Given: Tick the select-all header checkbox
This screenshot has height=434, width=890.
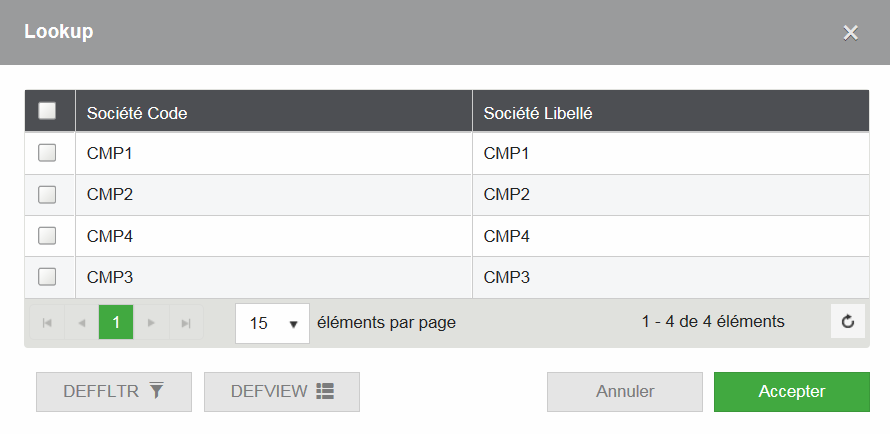Looking at the screenshot, I should coord(47,112).
